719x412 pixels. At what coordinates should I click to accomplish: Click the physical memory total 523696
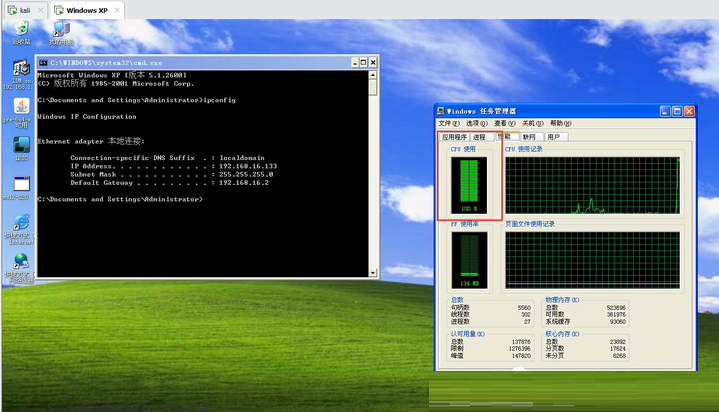click(x=616, y=308)
